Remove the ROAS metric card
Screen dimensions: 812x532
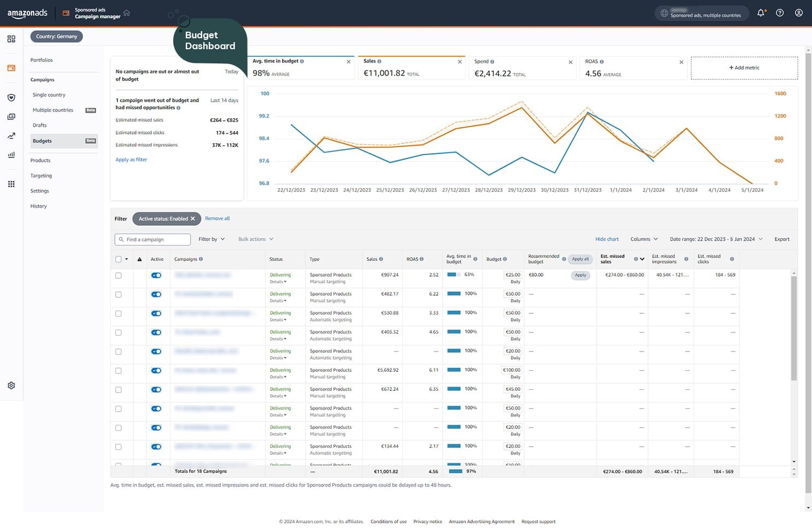[681, 62]
